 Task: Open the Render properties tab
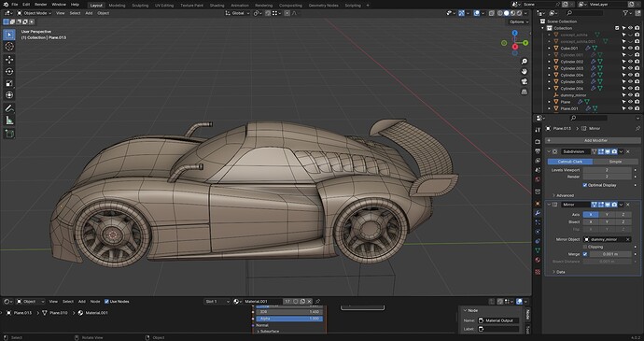pyautogui.click(x=538, y=141)
